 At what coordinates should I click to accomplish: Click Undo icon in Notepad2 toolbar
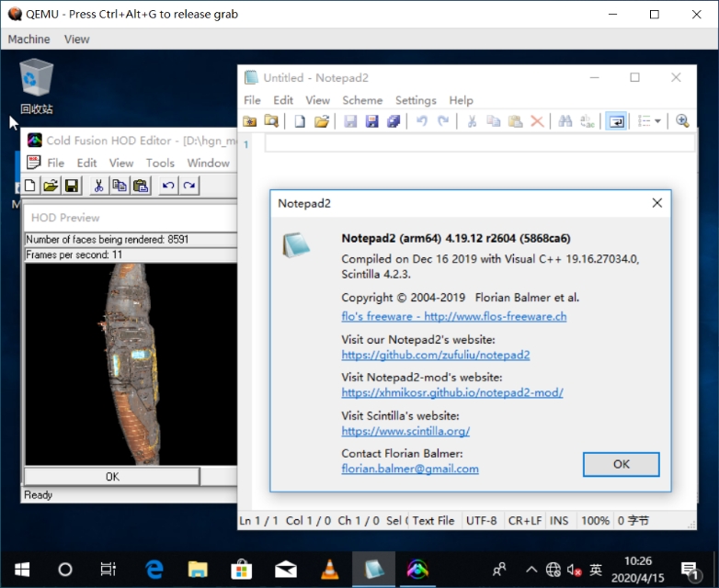tap(422, 121)
